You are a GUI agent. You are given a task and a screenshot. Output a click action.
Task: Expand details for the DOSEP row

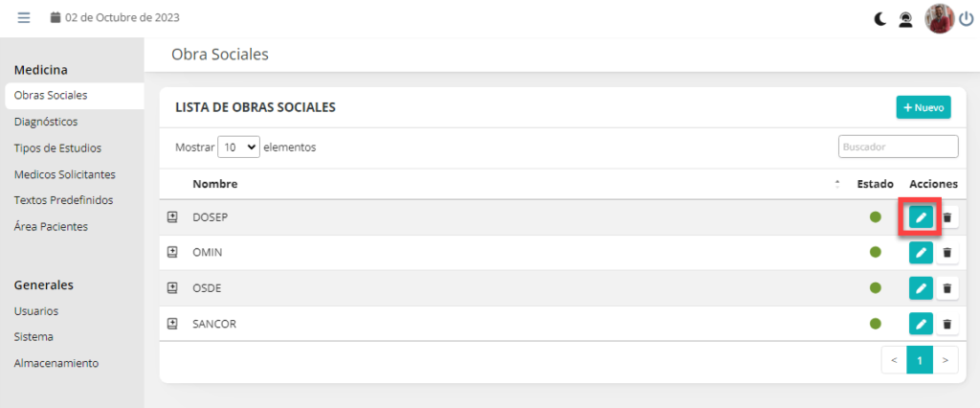pos(173,217)
